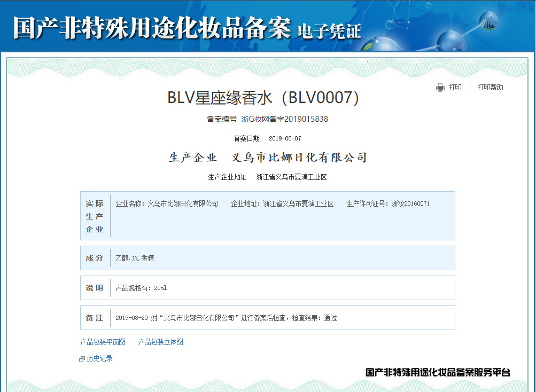Click the 备注 inspection result text

pos(226,318)
